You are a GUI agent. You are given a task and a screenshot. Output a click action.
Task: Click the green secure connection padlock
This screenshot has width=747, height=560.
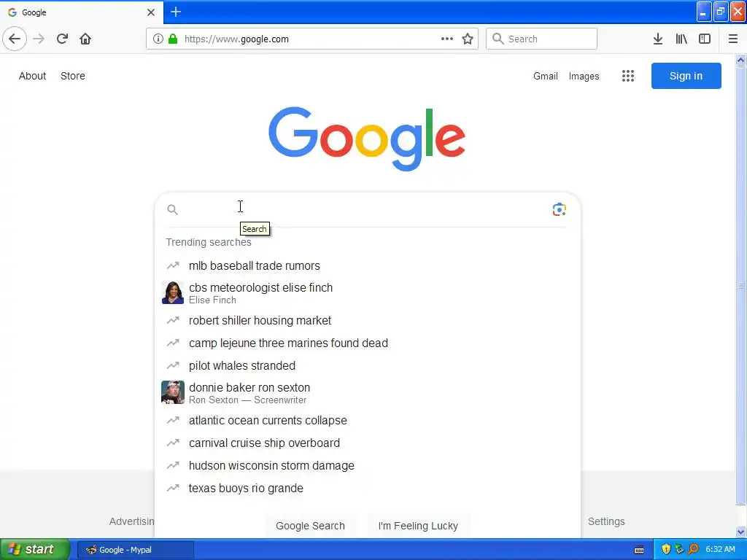(173, 39)
